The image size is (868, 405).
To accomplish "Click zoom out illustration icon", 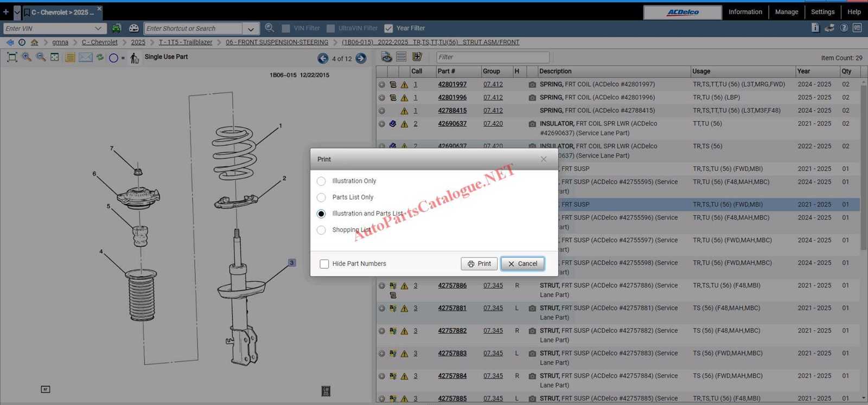I will point(41,57).
